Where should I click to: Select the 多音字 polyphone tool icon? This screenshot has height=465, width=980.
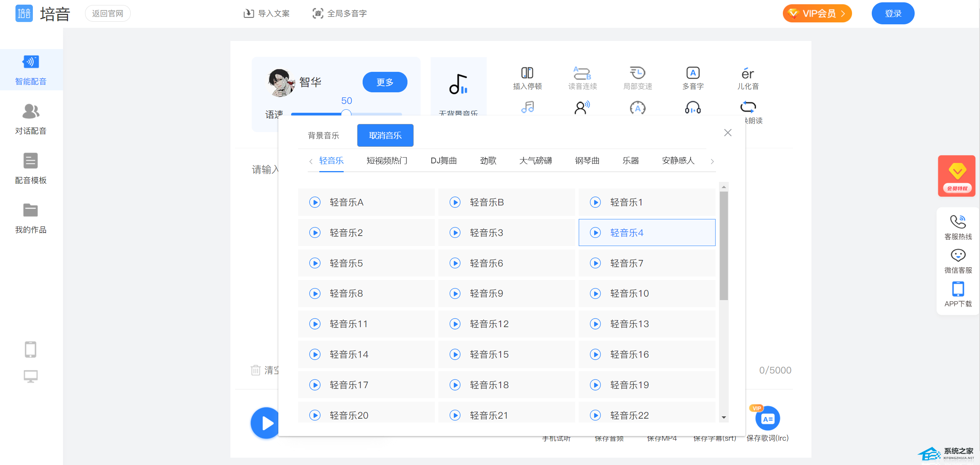(692, 73)
